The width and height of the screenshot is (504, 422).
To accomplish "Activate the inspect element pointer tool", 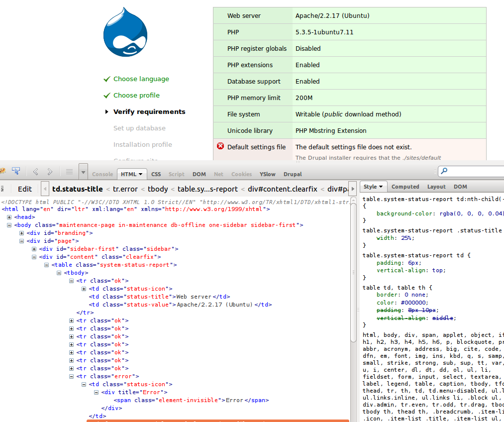I will tap(16, 171).
